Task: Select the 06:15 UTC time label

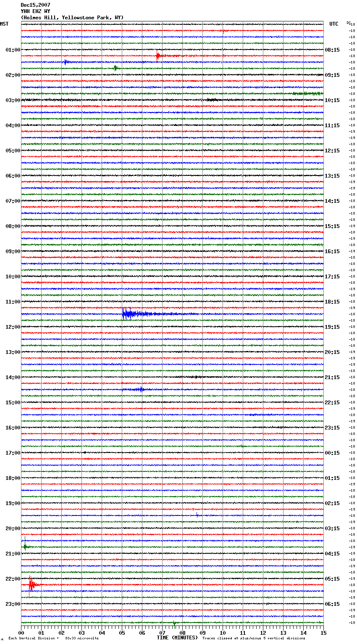Action: pos(332,604)
